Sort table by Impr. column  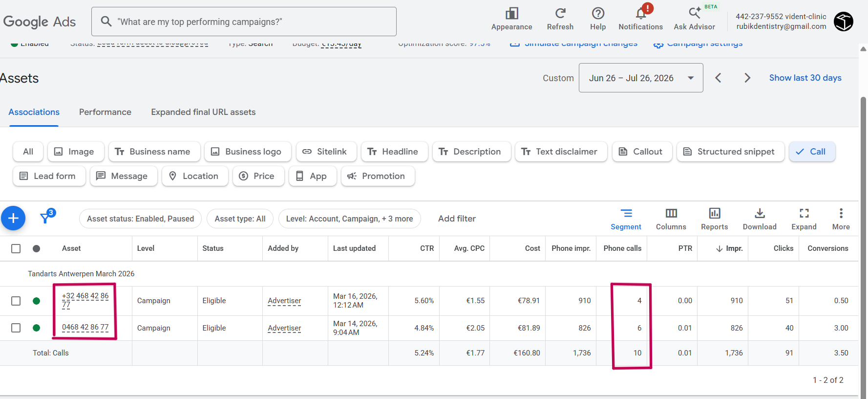pos(729,248)
